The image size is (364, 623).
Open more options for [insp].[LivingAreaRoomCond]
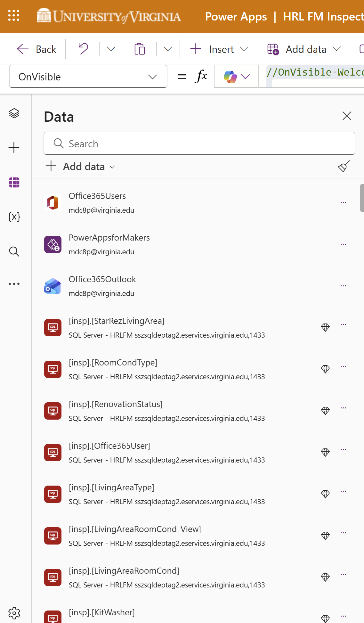click(x=344, y=575)
